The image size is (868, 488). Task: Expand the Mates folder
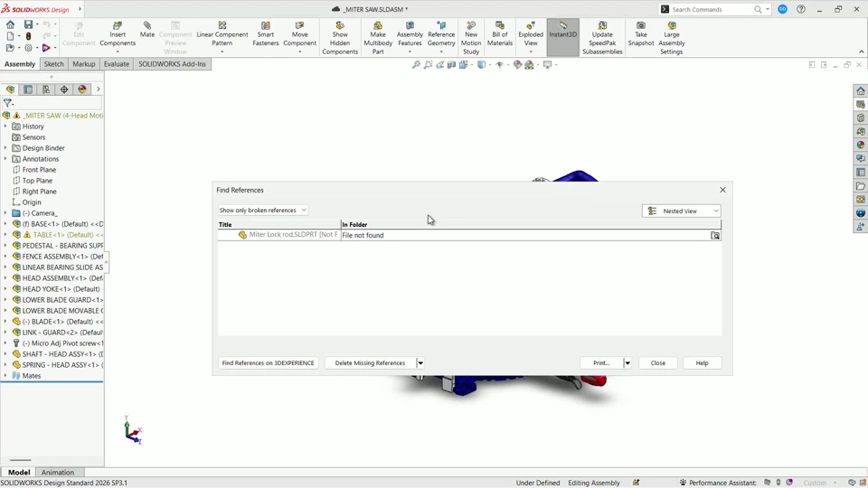(x=5, y=376)
